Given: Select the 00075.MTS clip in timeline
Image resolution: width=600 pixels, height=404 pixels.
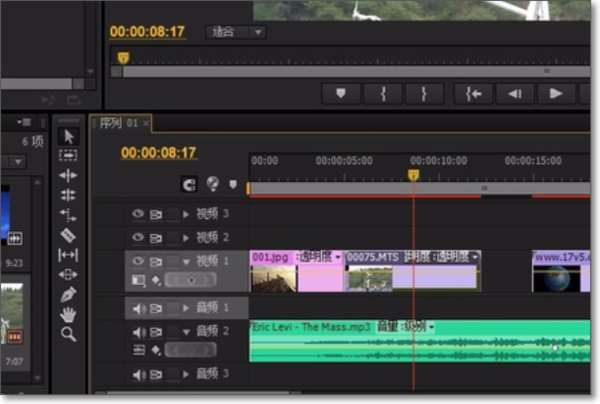Looking at the screenshot, I should point(412,271).
